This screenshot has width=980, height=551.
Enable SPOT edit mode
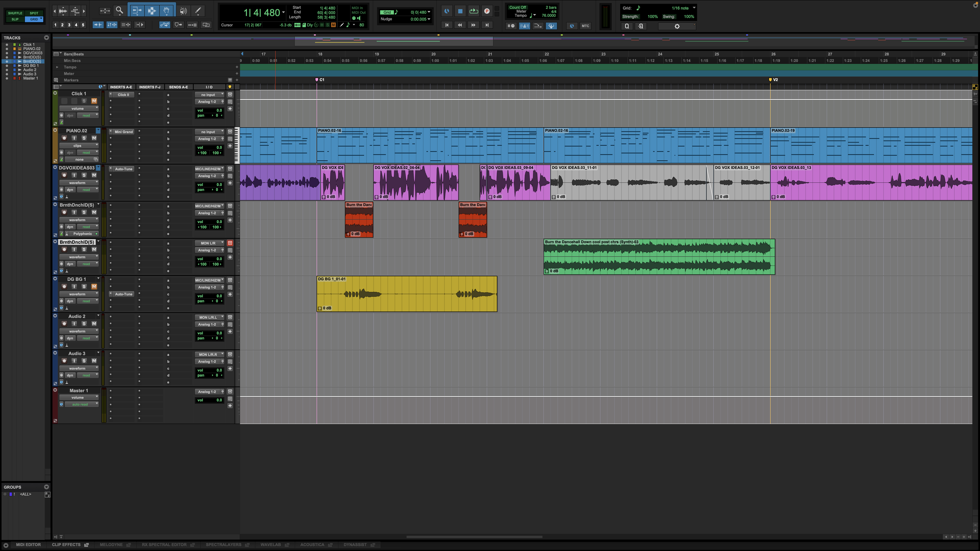coord(34,13)
